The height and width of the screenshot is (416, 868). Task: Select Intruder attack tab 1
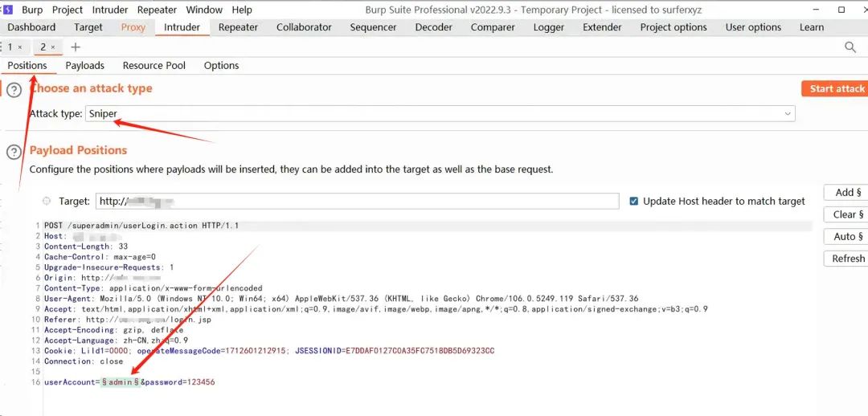(10, 47)
